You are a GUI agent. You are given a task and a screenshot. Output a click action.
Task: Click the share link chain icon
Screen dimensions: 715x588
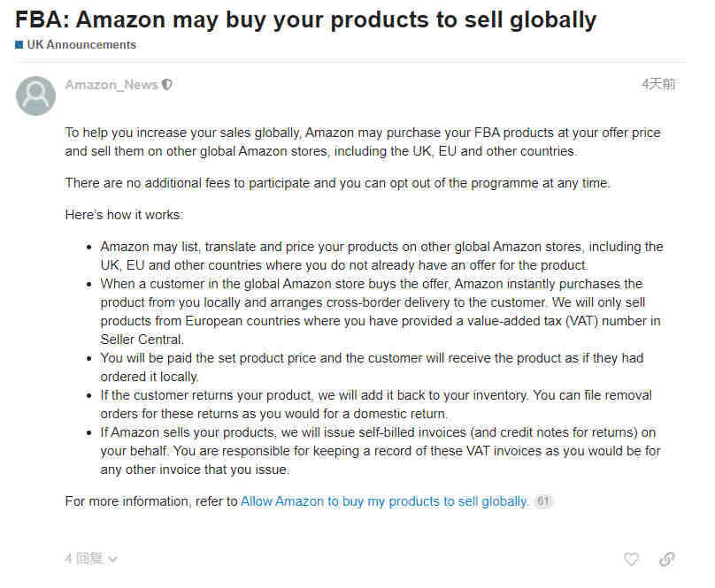pyautogui.click(x=667, y=559)
